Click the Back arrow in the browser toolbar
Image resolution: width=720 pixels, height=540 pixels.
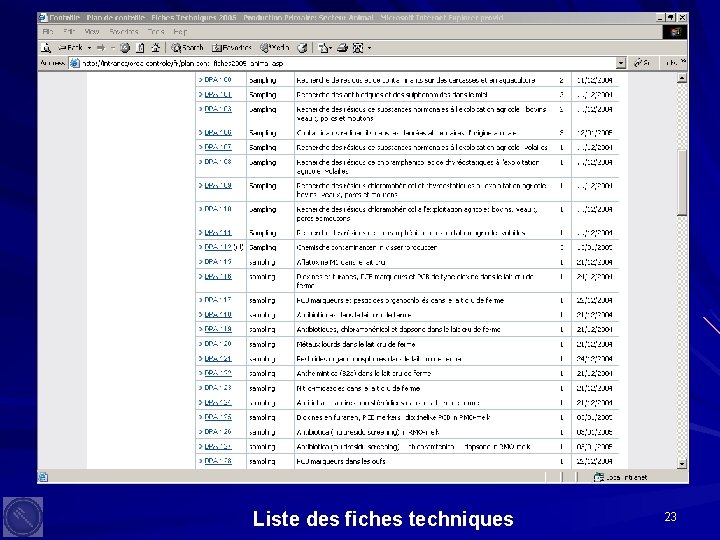(70, 48)
